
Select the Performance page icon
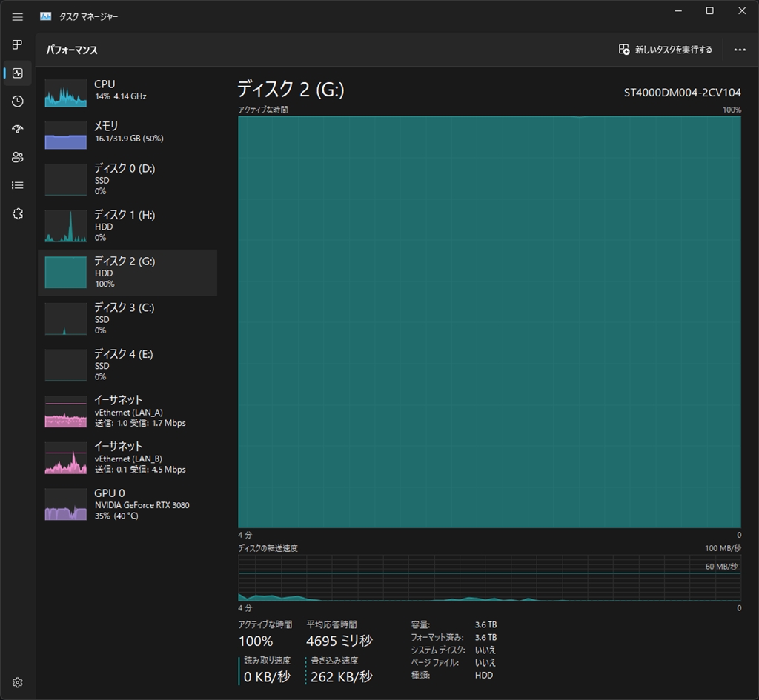coord(18,73)
